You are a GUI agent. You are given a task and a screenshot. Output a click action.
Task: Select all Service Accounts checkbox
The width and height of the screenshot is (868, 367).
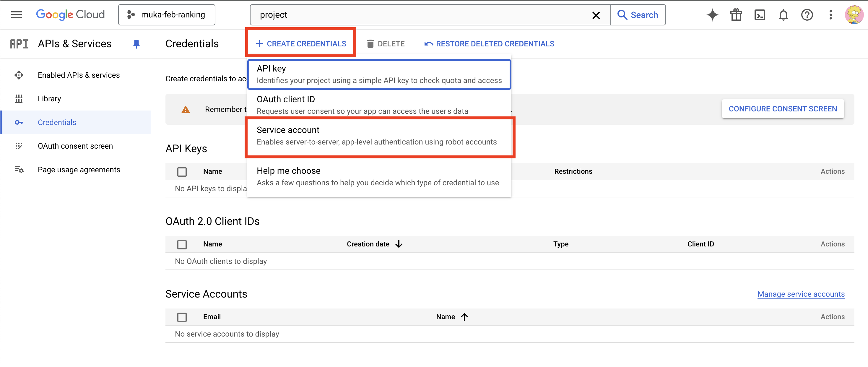pyautogui.click(x=182, y=317)
